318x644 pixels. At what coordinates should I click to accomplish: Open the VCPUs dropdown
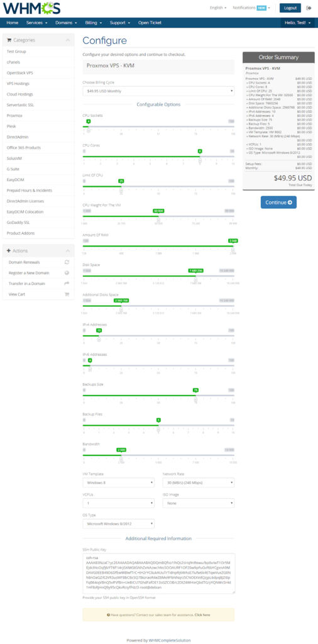pyautogui.click(x=119, y=503)
